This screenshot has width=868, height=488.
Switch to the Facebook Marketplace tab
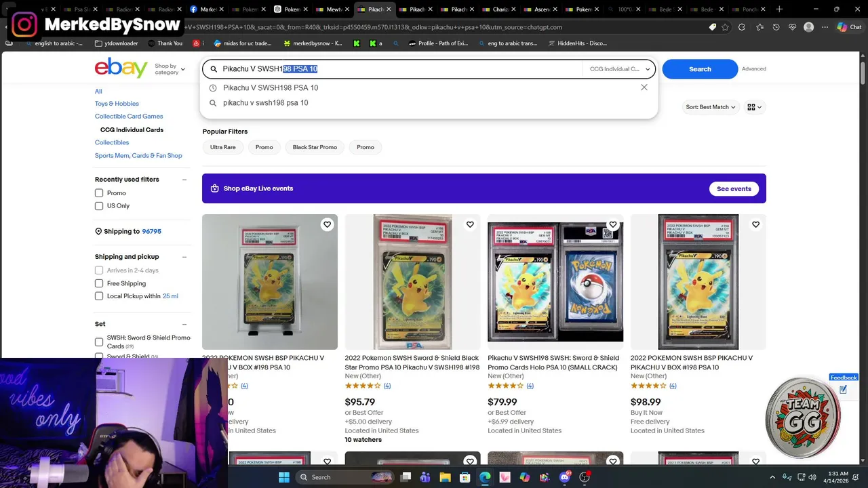click(x=206, y=9)
